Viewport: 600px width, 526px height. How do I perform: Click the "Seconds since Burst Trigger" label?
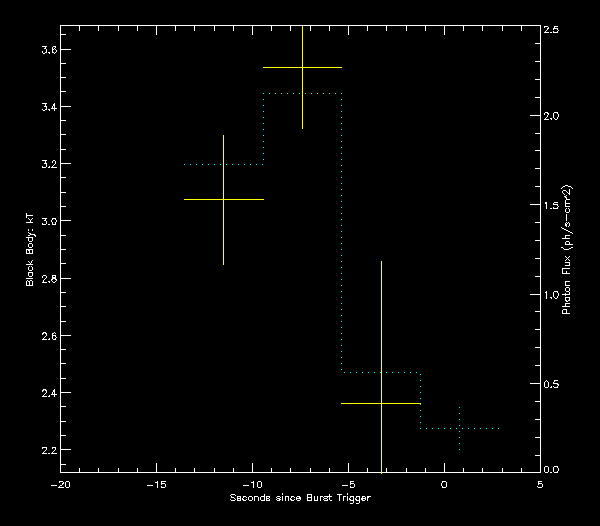click(298, 498)
